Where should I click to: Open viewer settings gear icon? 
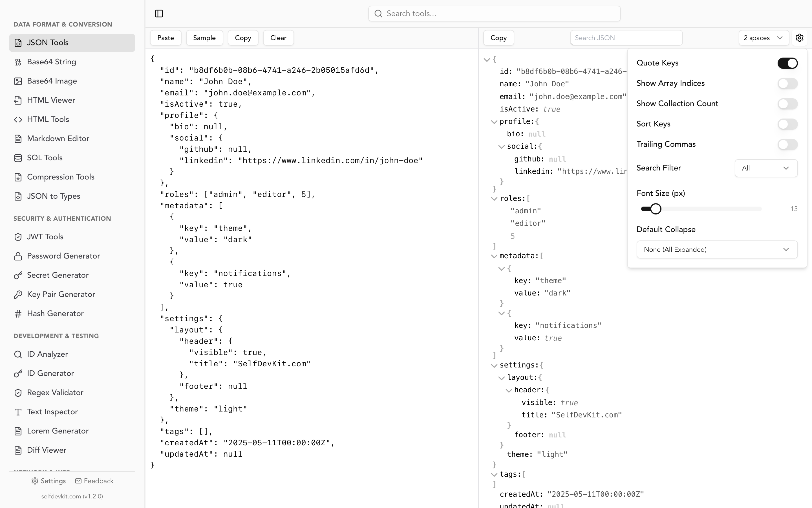click(x=799, y=38)
